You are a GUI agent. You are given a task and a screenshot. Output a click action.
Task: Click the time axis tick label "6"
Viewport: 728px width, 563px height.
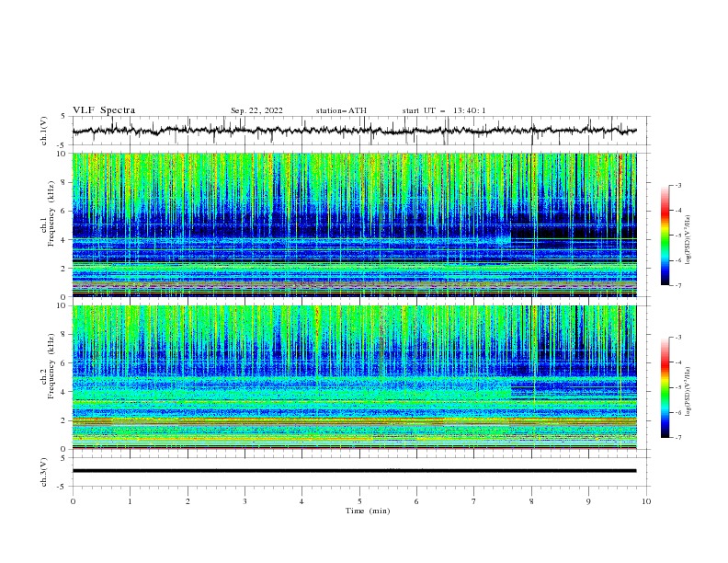click(x=416, y=501)
